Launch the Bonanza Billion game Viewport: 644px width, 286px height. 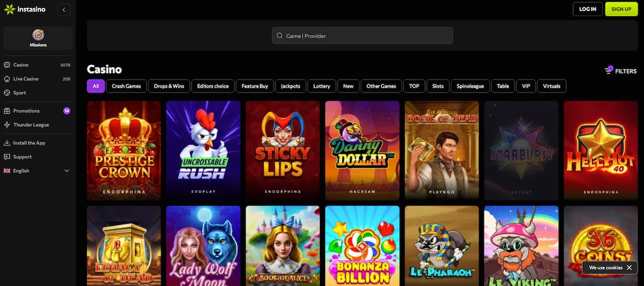click(x=362, y=246)
